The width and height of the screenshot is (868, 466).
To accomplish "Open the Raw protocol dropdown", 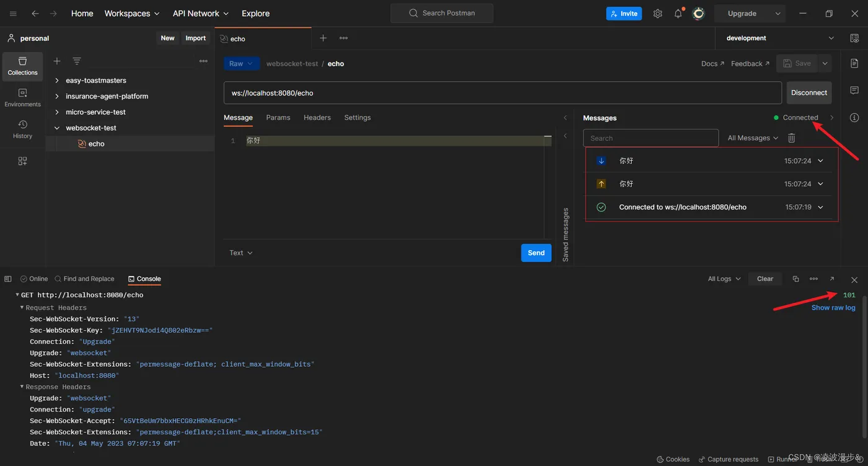I will coord(242,63).
